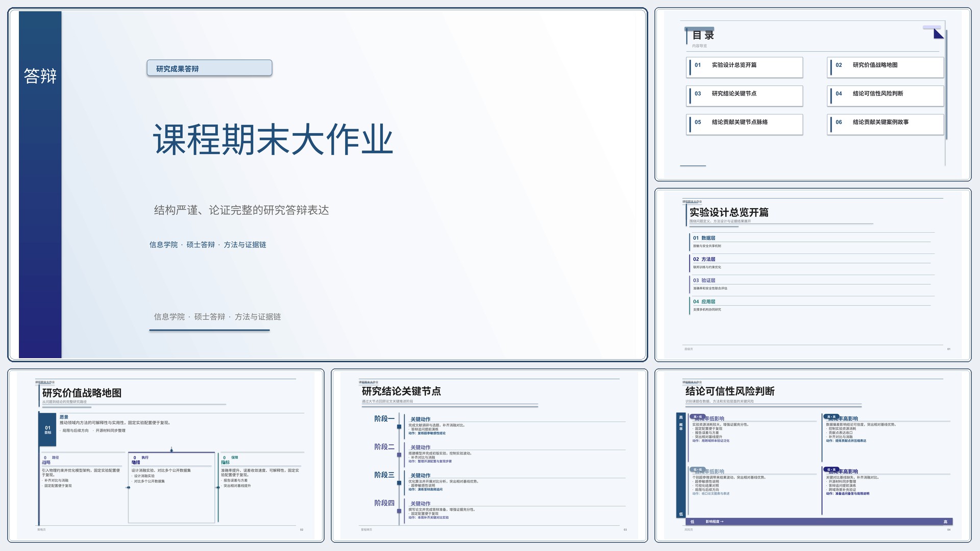Click 动作：准备追问备答与局限说明
The width and height of the screenshot is (980, 551).
coord(848,494)
